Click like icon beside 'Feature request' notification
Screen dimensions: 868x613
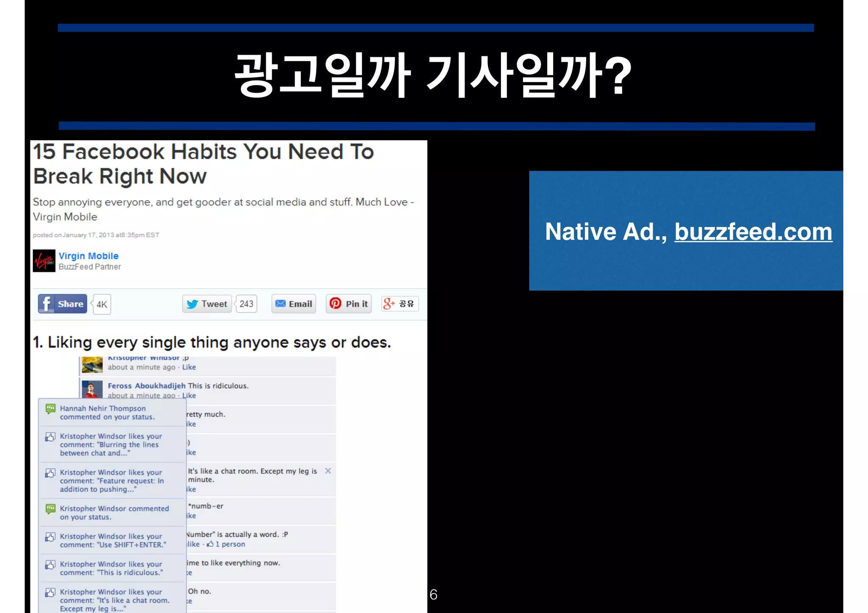pyautogui.click(x=50, y=473)
